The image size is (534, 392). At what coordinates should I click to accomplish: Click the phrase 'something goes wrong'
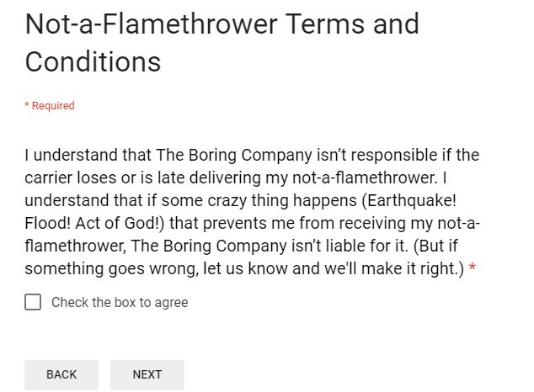point(111,268)
